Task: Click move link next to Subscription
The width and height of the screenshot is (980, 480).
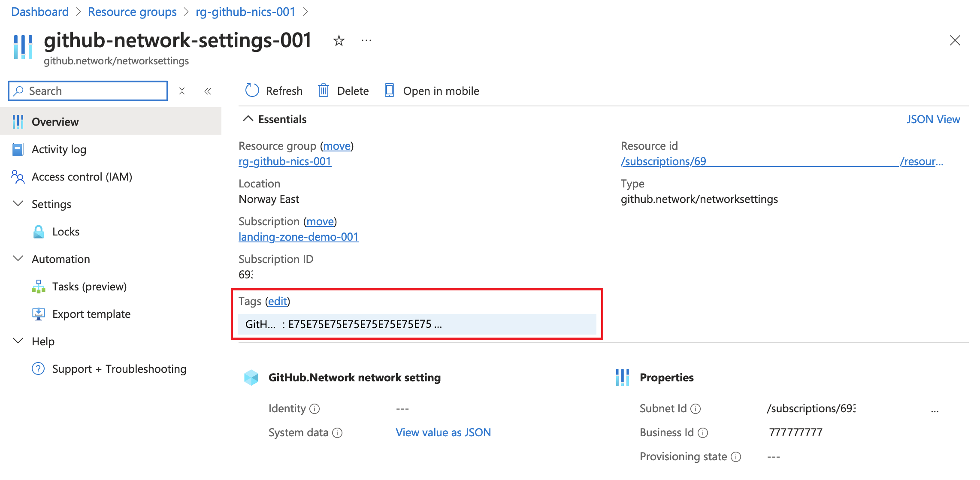Action: click(320, 221)
